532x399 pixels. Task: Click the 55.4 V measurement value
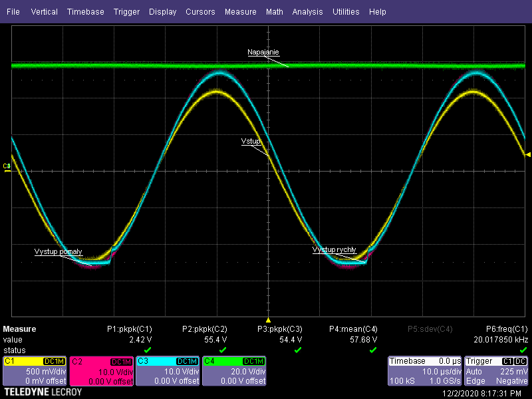pos(215,340)
